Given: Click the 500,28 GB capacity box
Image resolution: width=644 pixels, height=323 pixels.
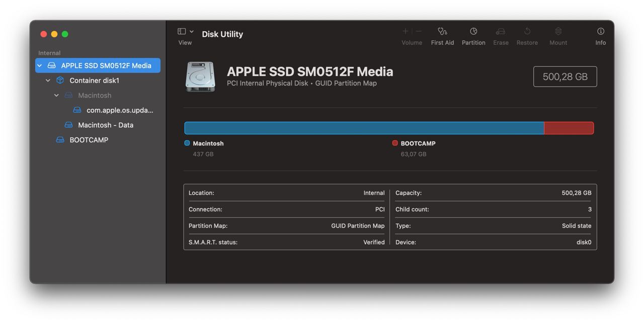Looking at the screenshot, I should [565, 76].
